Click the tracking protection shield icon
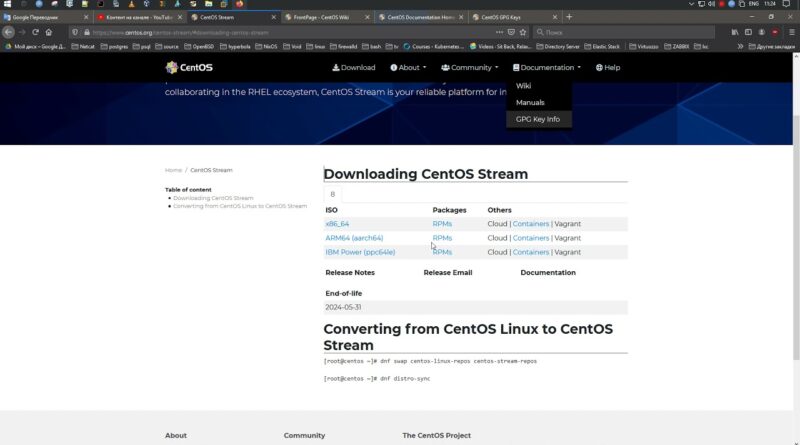 [x=75, y=32]
